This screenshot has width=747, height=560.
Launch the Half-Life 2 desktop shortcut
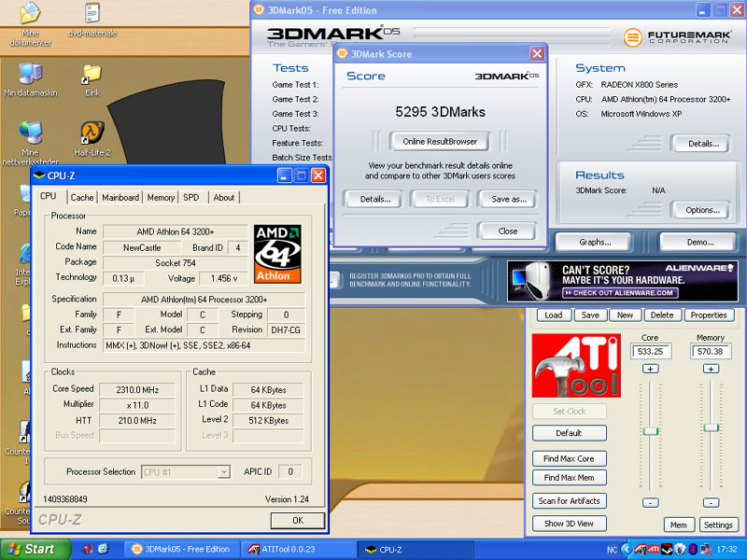pos(92,138)
